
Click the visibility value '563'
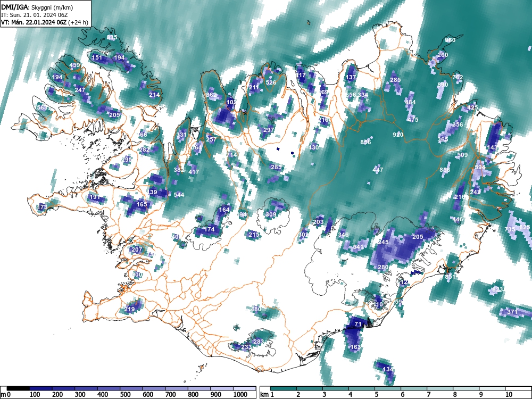click(x=42, y=107)
